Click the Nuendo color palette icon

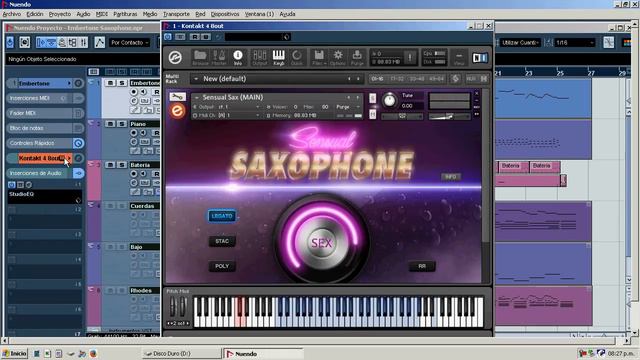coord(627,42)
